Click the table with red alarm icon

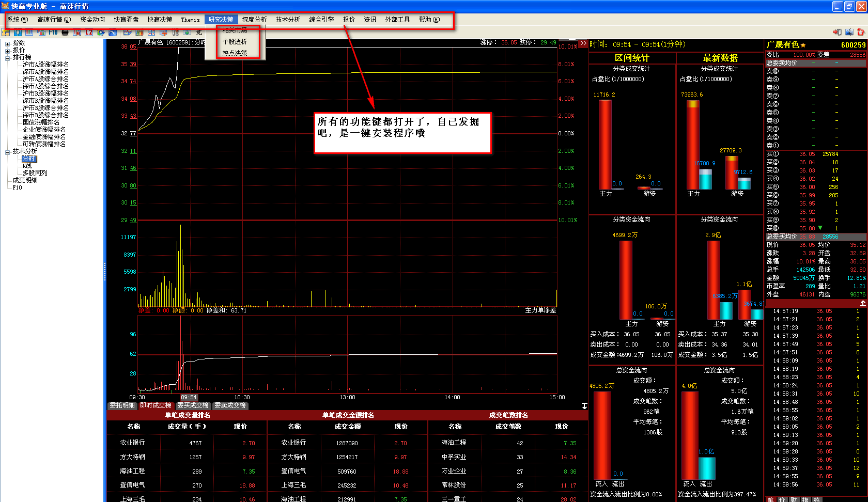pyautogui.click(x=77, y=32)
